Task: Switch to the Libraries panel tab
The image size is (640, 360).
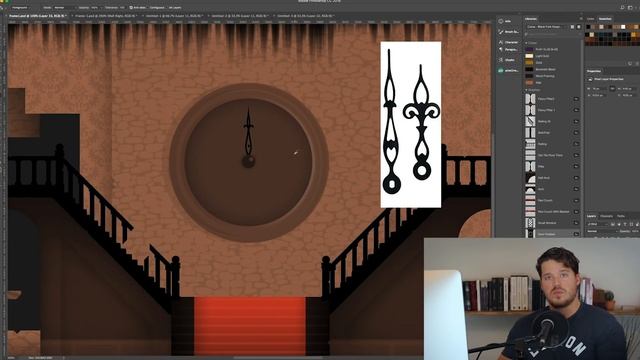Action: [x=531, y=19]
